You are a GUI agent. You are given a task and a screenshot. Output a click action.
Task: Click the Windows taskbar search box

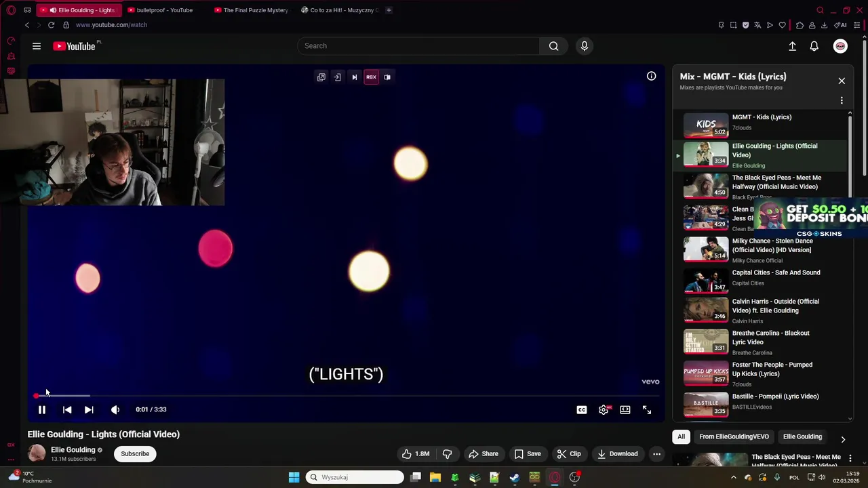tap(354, 477)
